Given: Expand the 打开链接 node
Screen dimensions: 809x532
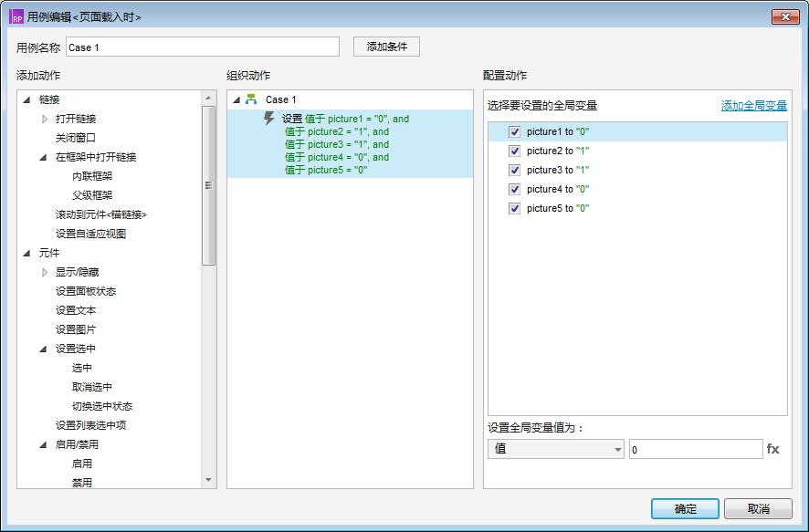Looking at the screenshot, I should pyautogui.click(x=45, y=119).
